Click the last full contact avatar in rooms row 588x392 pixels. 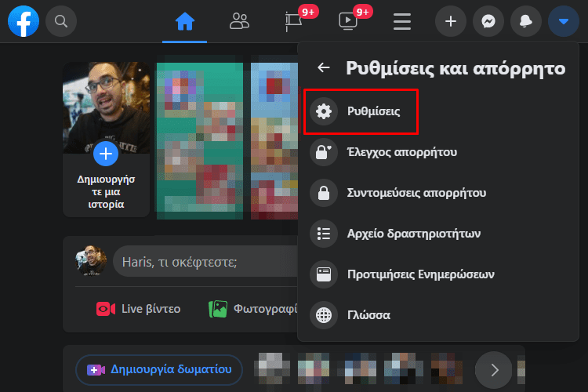[446, 368]
